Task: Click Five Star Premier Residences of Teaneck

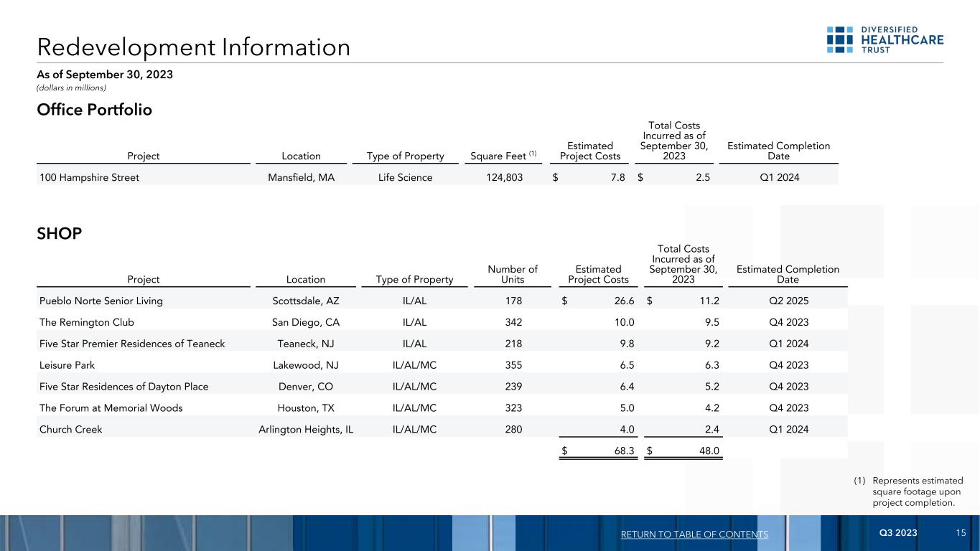Action: [x=132, y=344]
